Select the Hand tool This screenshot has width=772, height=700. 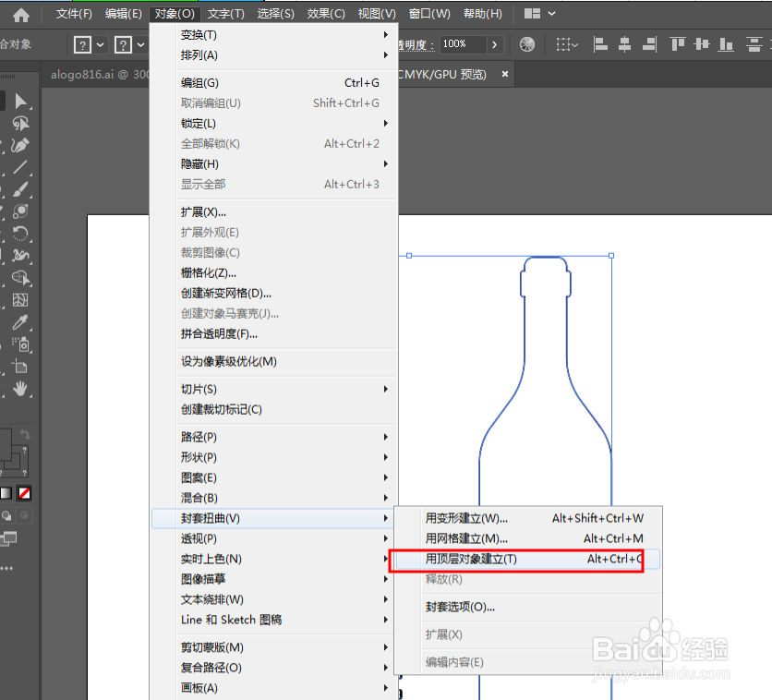(20, 389)
